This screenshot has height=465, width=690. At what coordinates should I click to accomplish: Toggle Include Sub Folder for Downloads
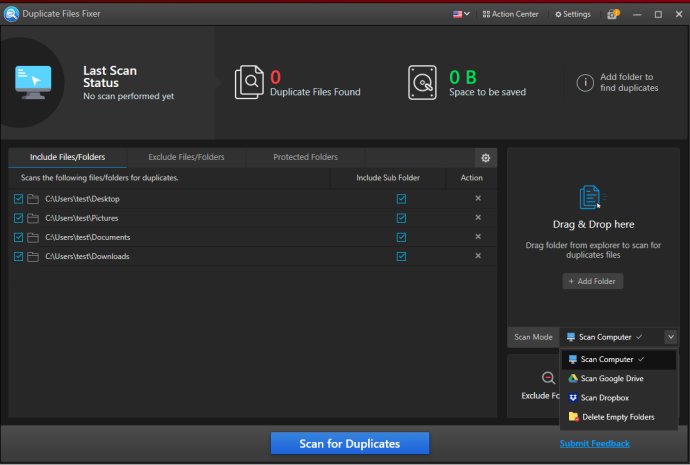pos(401,256)
